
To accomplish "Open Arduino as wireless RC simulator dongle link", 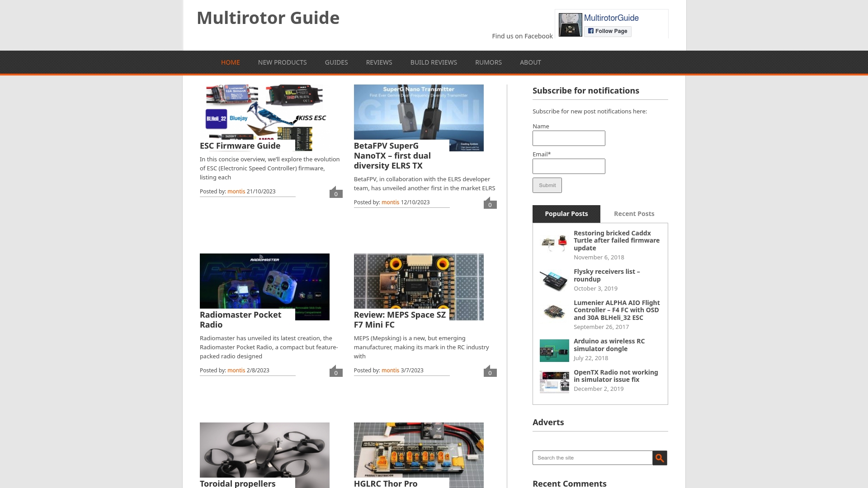I will 609,345.
